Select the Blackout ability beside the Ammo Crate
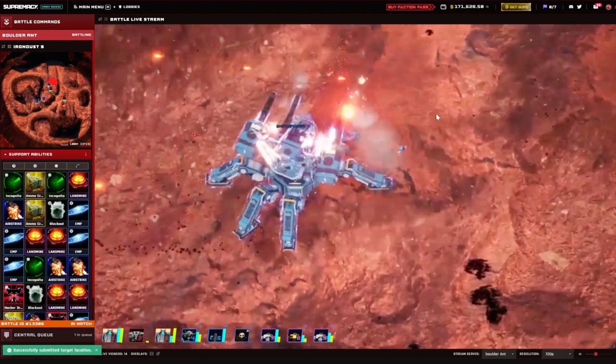Screen dimensions: 616x364 pyautogui.click(x=56, y=213)
